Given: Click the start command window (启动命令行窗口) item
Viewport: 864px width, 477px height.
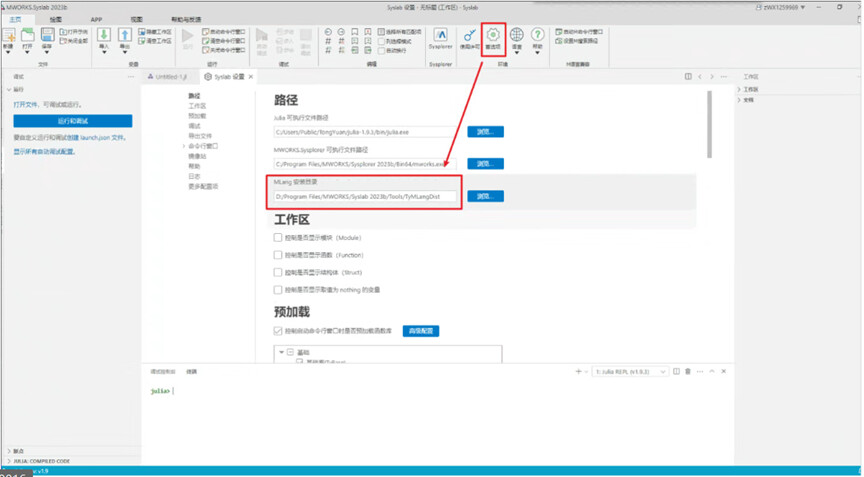Looking at the screenshot, I should point(223,32).
